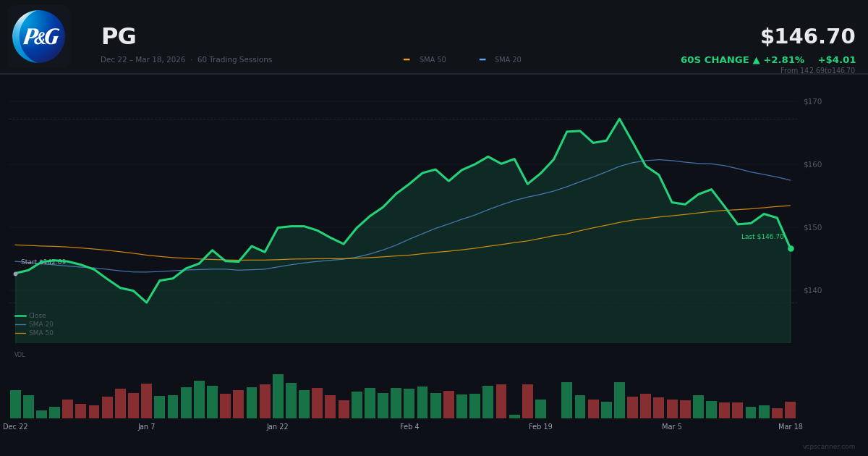Viewport: 868px width, 456px height.
Task: Click the $140 y-axis label
Action: 812,290
